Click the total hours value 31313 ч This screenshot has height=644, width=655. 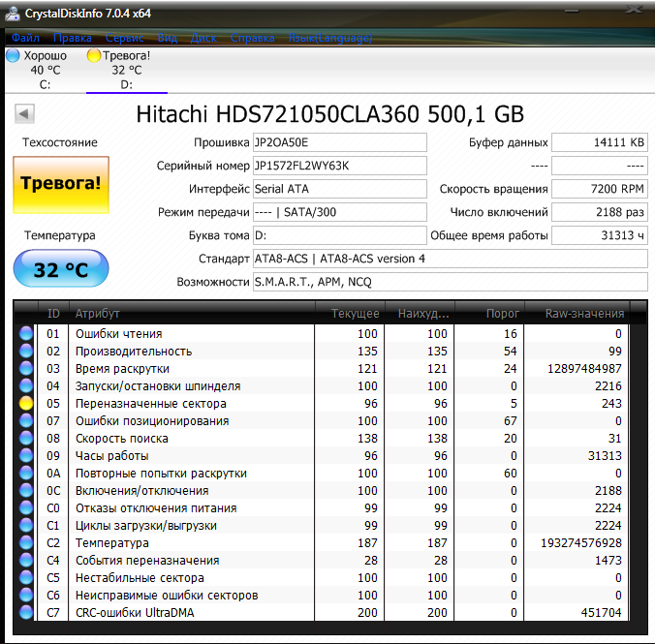click(x=600, y=235)
